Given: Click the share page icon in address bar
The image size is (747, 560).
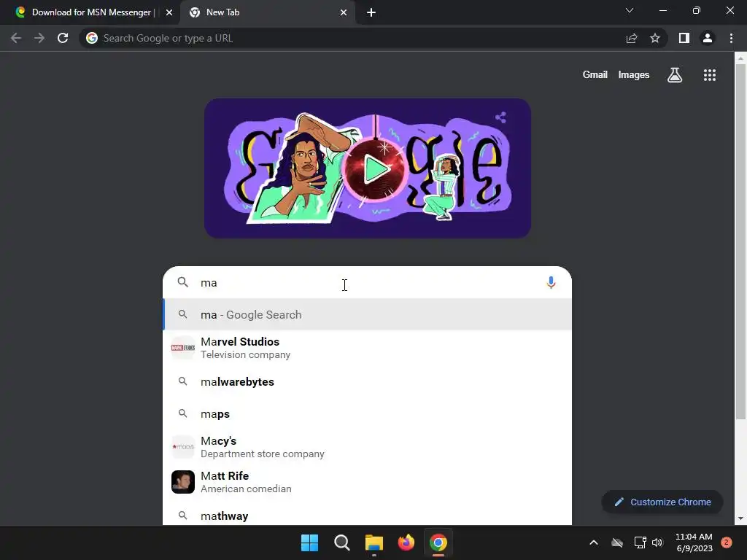Looking at the screenshot, I should [632, 38].
